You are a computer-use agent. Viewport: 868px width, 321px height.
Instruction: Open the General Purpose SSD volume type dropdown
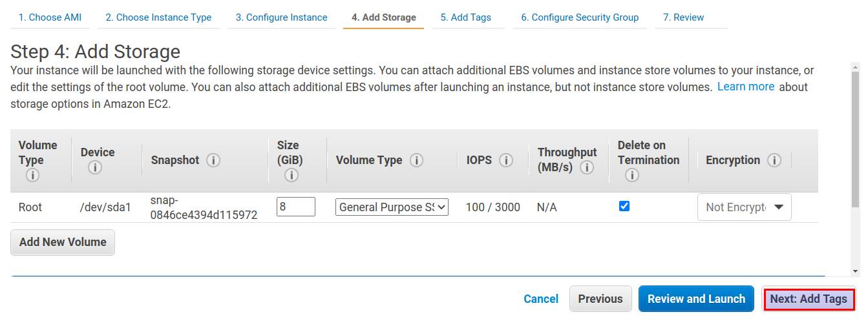[392, 207]
